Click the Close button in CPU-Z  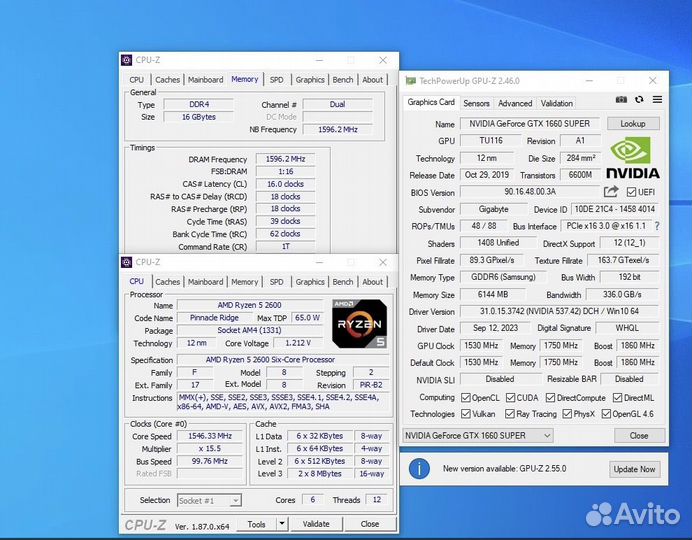point(370,524)
